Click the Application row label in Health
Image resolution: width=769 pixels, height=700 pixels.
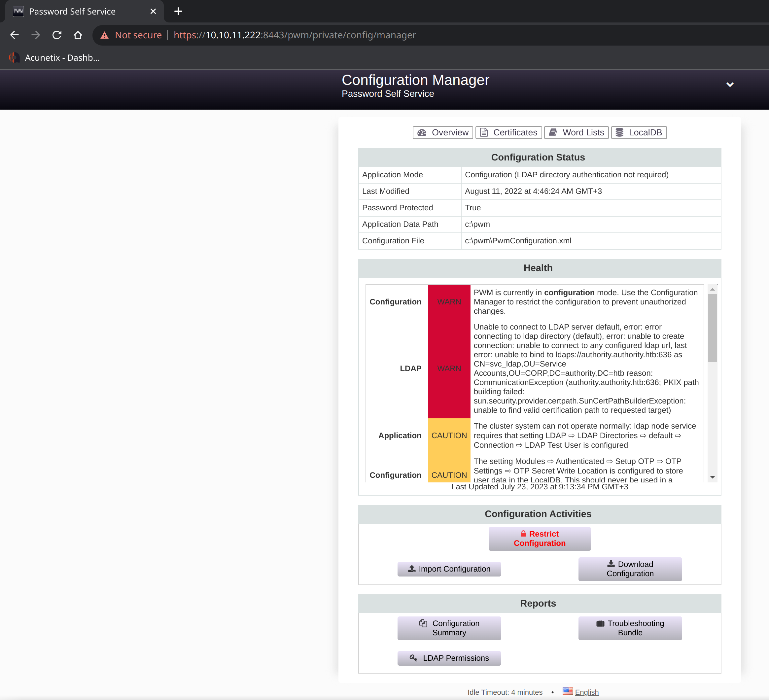pyautogui.click(x=400, y=435)
